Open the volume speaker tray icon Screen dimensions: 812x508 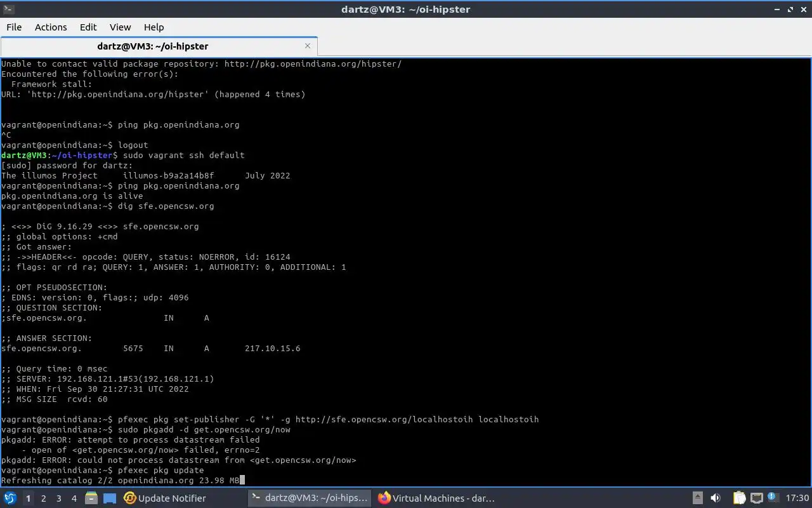(716, 498)
